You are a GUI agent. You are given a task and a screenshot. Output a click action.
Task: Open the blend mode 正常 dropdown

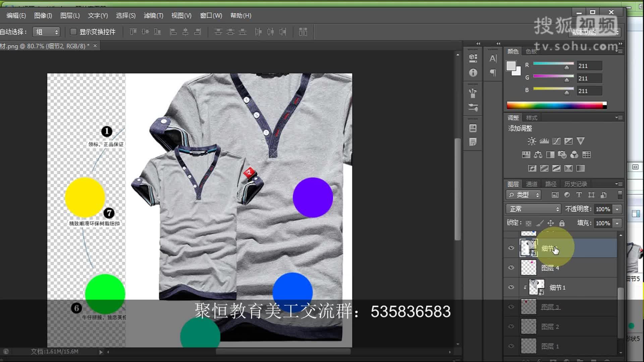tap(533, 209)
